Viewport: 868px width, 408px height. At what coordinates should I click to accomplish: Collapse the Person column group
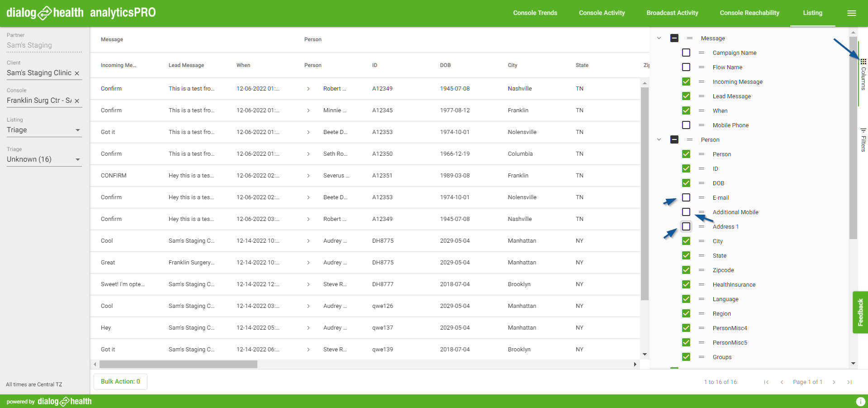pos(659,140)
